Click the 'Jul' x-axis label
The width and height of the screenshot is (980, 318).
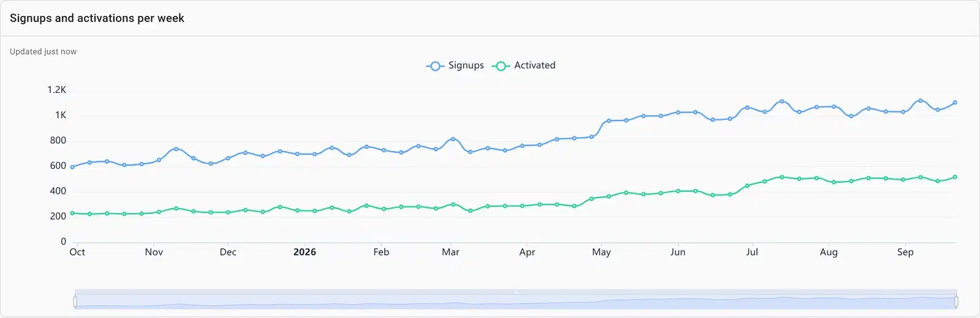coord(752,252)
